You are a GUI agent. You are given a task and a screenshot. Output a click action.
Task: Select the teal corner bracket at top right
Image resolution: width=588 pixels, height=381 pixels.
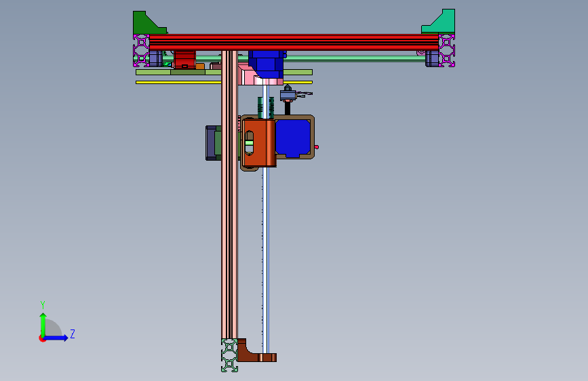(442, 22)
